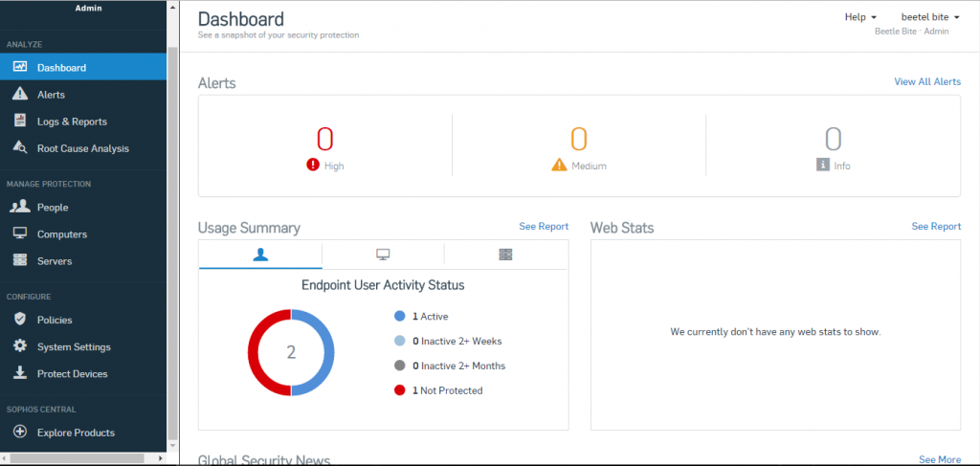Click the donut chart center number 2
Screen dimensions: 980x466
click(x=291, y=352)
